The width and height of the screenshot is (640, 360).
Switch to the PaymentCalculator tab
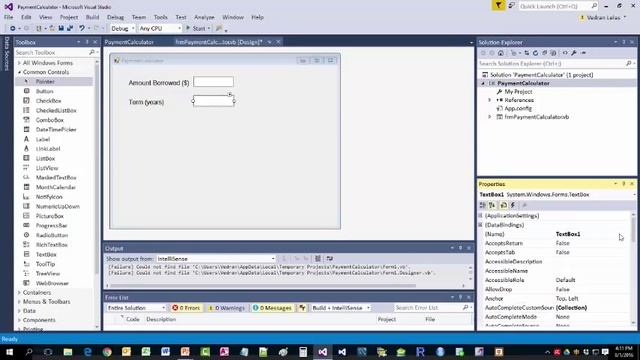(129, 42)
